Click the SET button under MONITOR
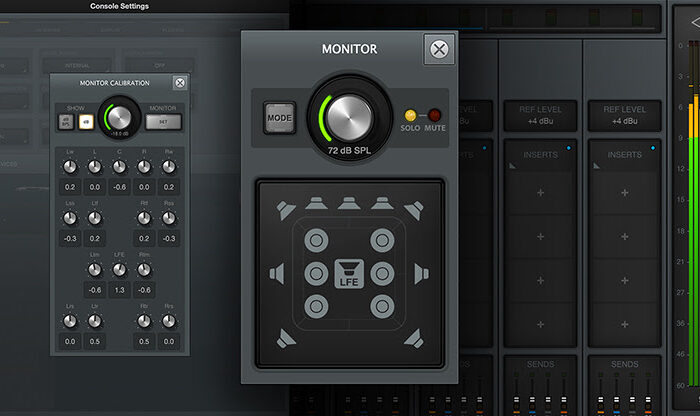 click(x=163, y=122)
